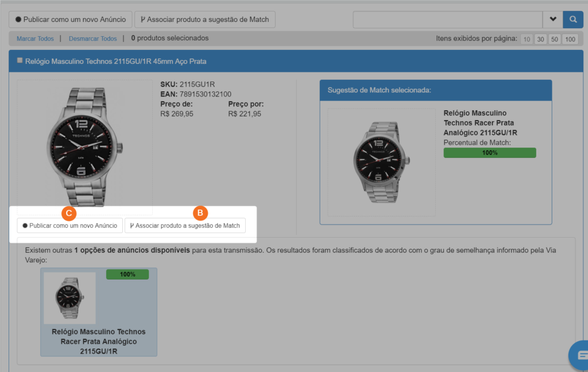Click top Associar produto a sugestão de Match

tap(205, 20)
